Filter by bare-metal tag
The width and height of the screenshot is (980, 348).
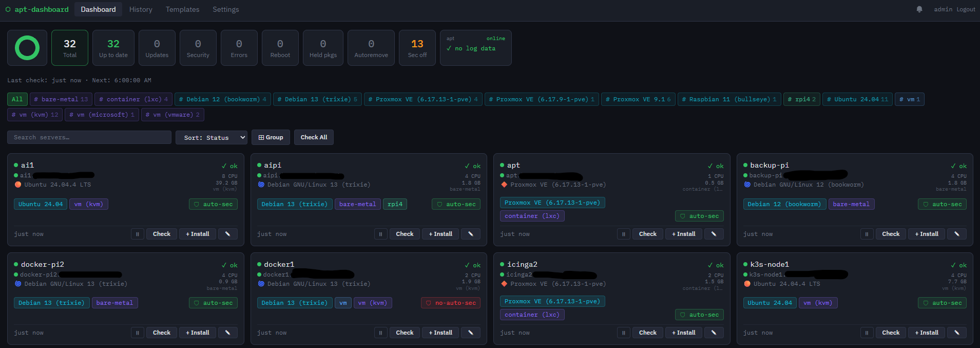61,99
